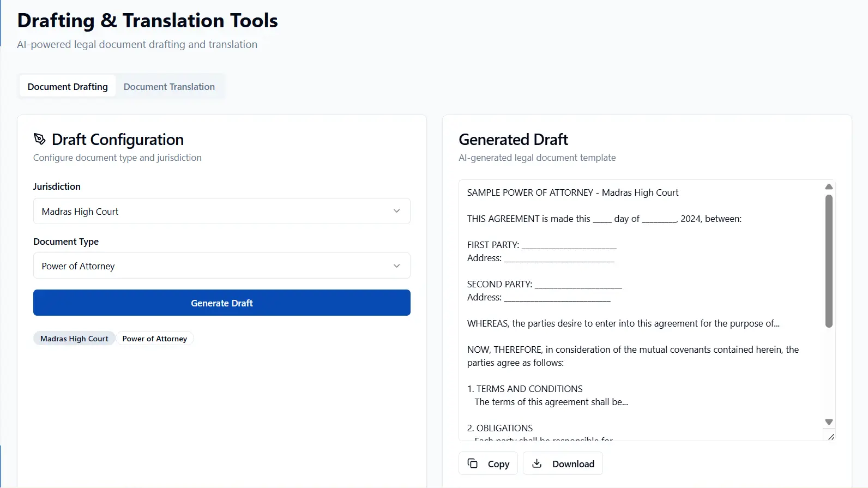Image resolution: width=868 pixels, height=488 pixels.
Task: Click the Drafting & Translation Tools page title
Action: pos(147,21)
